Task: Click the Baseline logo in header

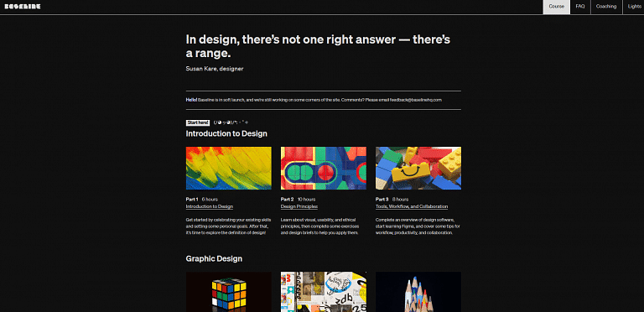Action: pos(23,7)
